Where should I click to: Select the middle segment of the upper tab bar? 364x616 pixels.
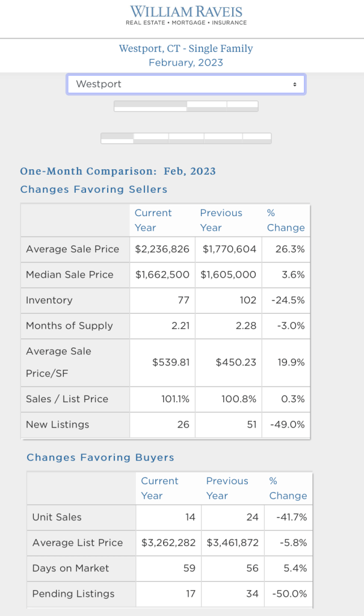point(206,107)
